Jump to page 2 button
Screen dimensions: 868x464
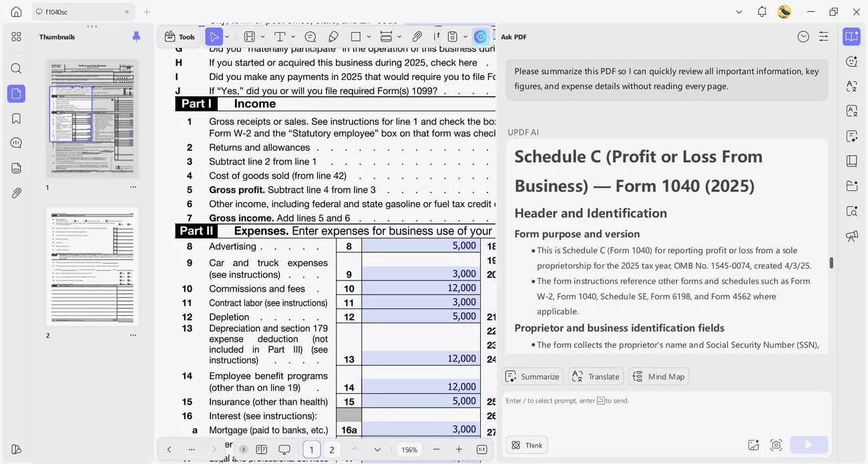[x=332, y=449]
